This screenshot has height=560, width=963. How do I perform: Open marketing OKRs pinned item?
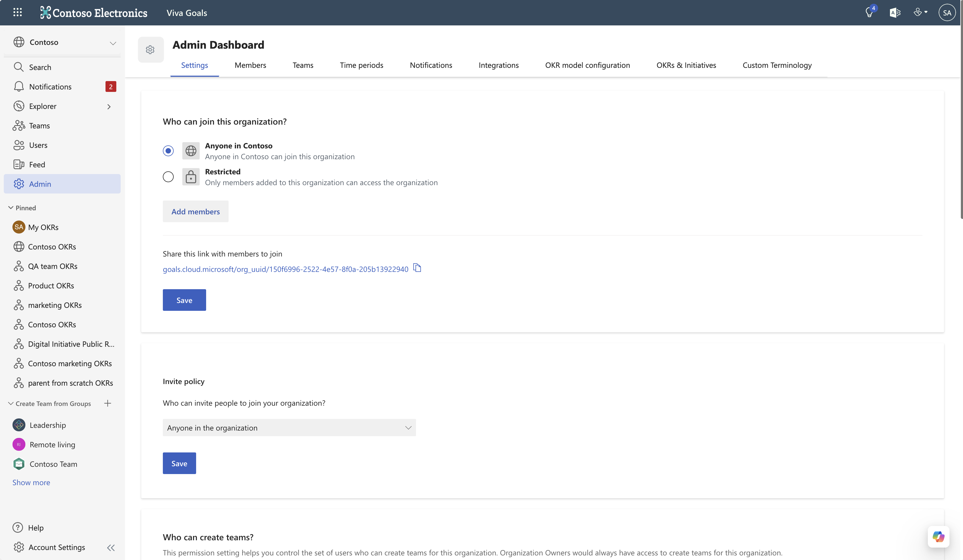tap(62, 305)
